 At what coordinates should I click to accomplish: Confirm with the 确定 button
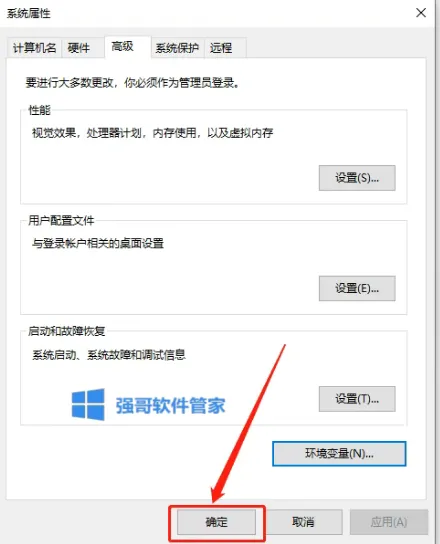[217, 522]
